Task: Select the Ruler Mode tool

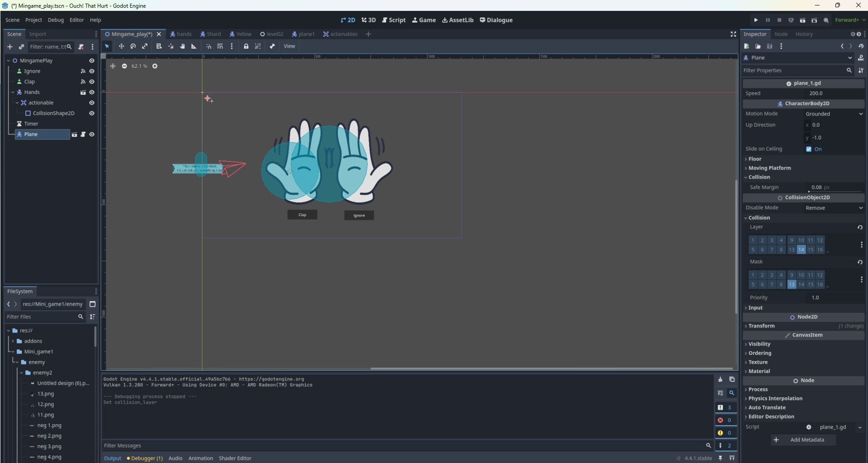Action: click(x=194, y=46)
